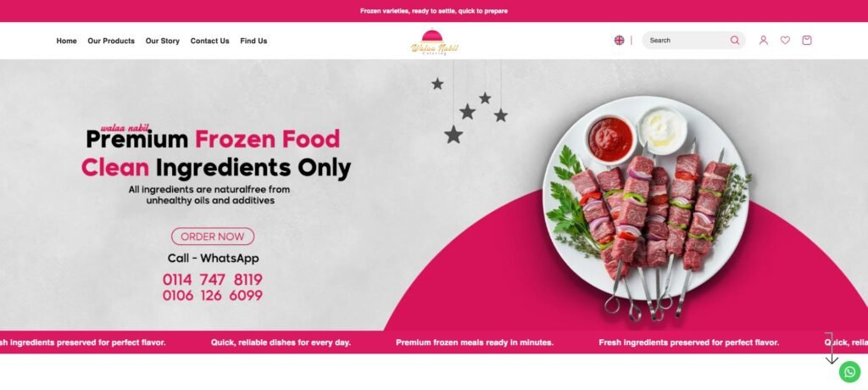
Task: Go to the Home menu item
Action: [66, 41]
